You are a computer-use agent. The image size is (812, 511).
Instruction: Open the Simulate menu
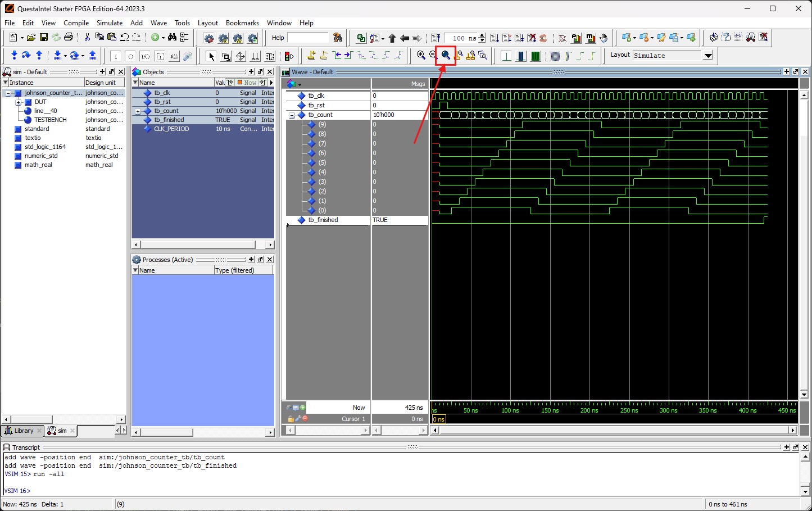110,23
